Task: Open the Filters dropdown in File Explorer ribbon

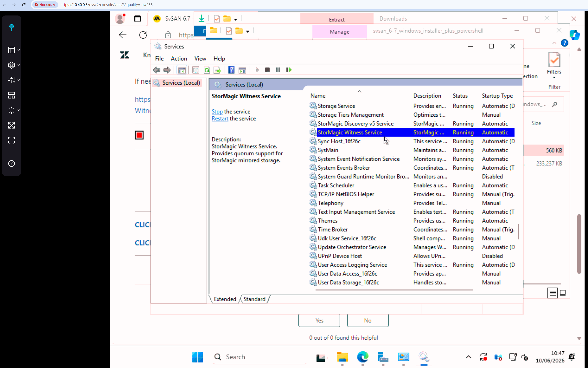Action: pos(554,66)
